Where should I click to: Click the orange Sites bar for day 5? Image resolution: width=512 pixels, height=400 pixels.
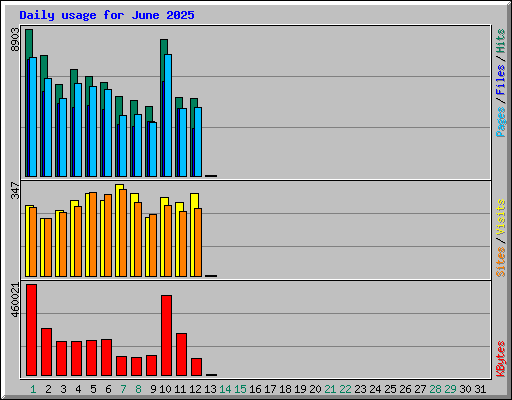pyautogui.click(x=93, y=234)
